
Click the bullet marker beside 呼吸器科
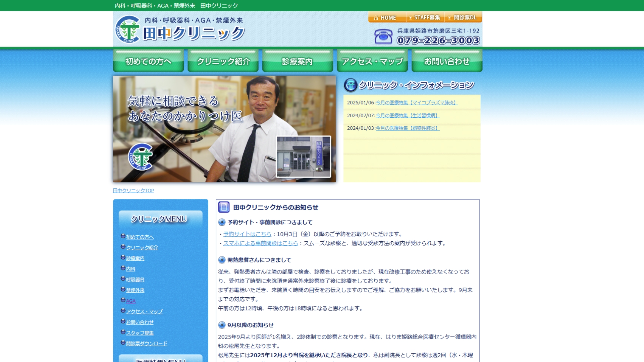coord(123,279)
